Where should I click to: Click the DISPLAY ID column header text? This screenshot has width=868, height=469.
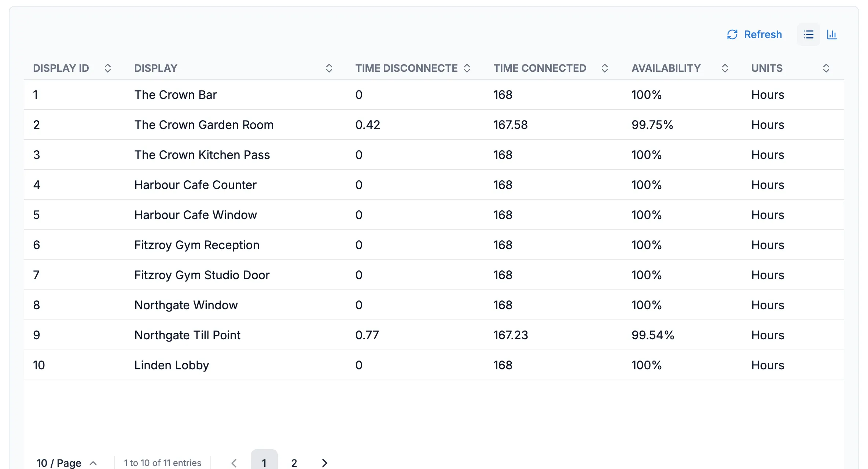[61, 68]
